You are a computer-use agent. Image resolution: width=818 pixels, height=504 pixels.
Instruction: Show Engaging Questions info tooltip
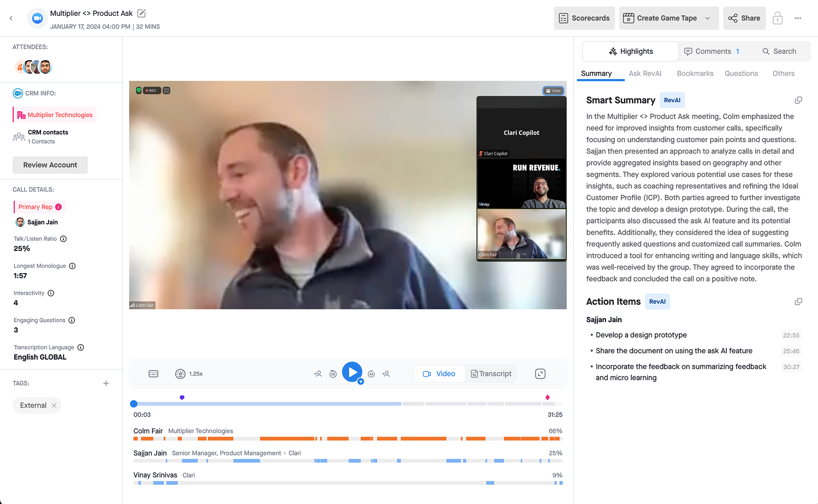coord(72,320)
